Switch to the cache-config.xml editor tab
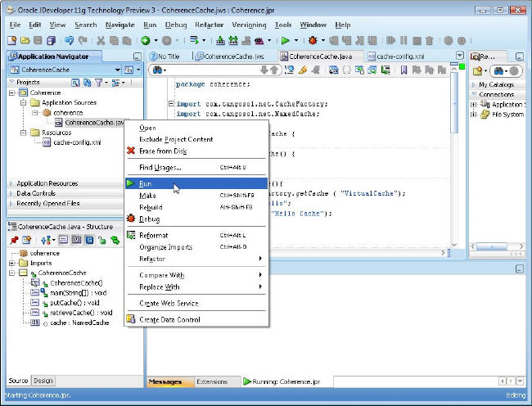This screenshot has width=532, height=406. pos(399,56)
